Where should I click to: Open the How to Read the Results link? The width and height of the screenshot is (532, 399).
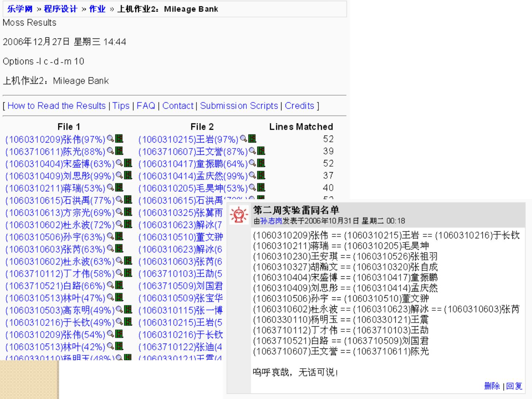click(57, 106)
